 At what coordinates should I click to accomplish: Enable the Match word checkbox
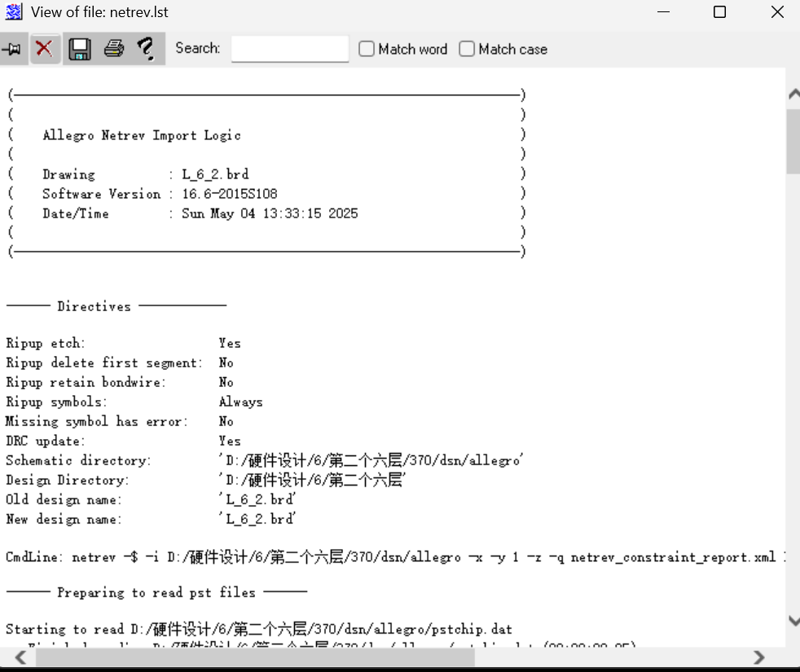[x=367, y=49]
